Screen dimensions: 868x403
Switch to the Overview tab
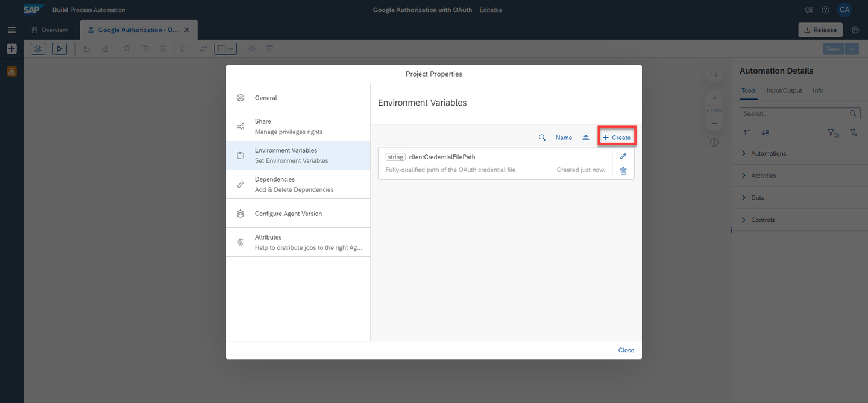tap(49, 30)
